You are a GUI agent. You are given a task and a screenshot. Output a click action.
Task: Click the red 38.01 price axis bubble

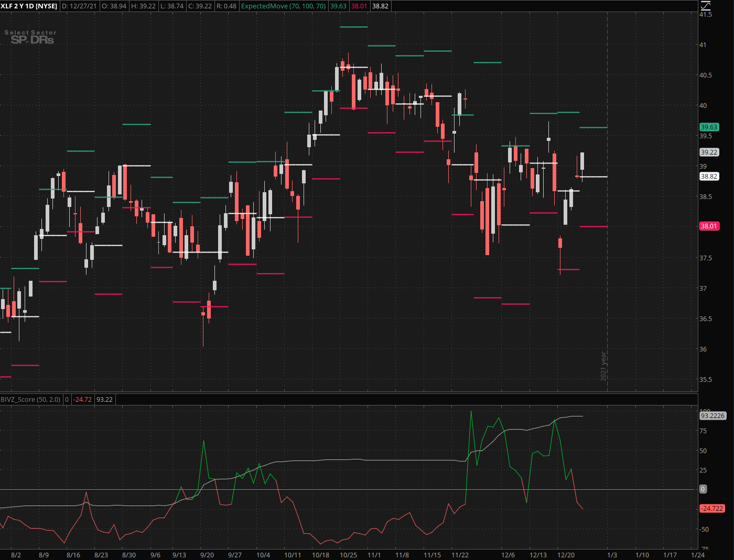coord(709,226)
